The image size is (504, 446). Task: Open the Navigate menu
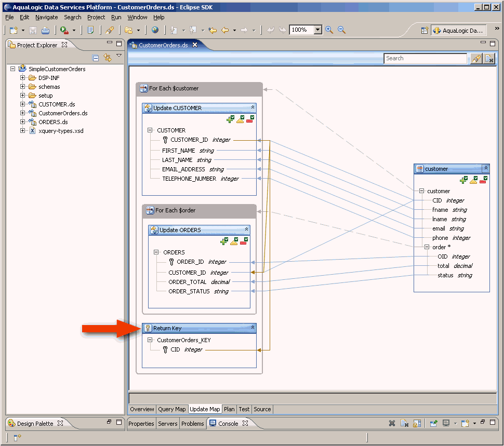tap(47, 17)
